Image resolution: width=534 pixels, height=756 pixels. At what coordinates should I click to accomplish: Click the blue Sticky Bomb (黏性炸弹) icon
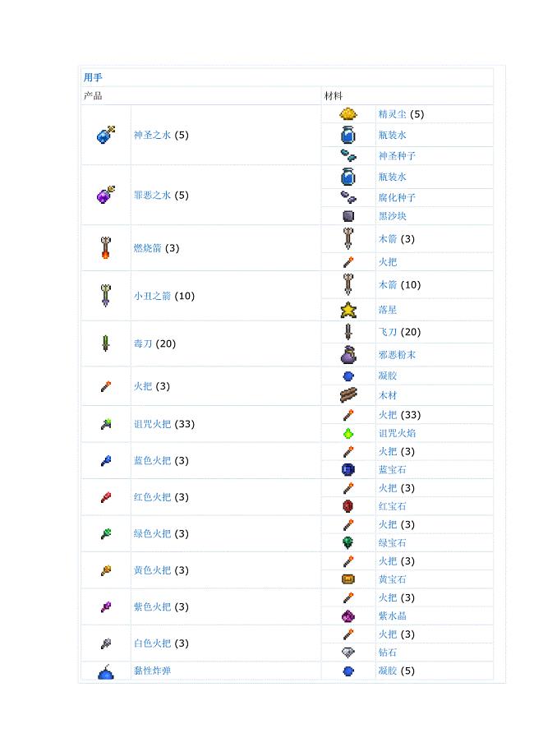(105, 671)
